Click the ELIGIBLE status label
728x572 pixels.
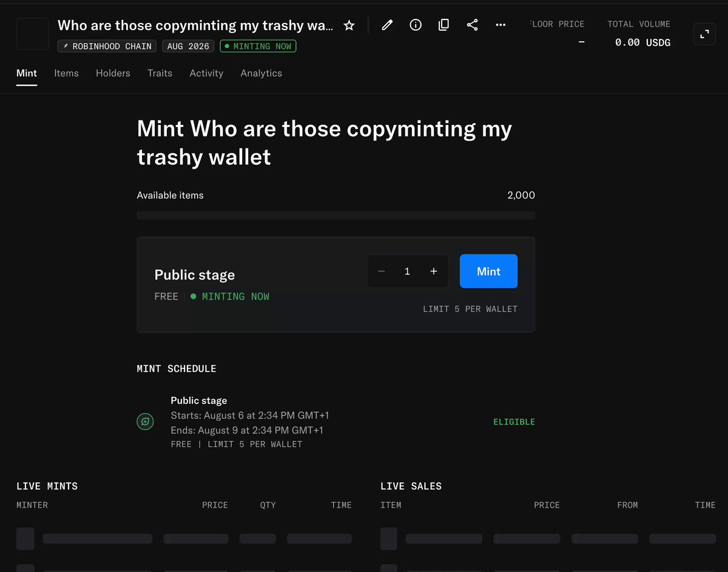[x=514, y=422]
